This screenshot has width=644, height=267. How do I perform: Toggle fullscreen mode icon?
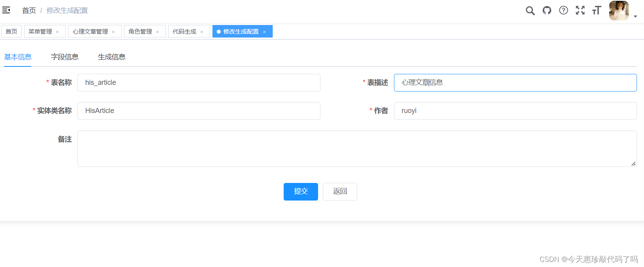[580, 11]
